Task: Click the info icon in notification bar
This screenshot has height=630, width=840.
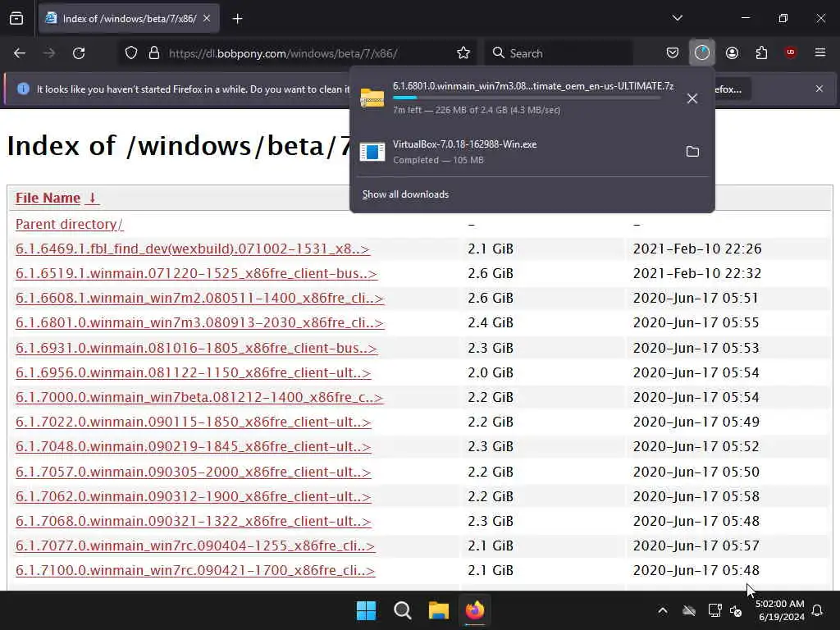Action: 23,89
